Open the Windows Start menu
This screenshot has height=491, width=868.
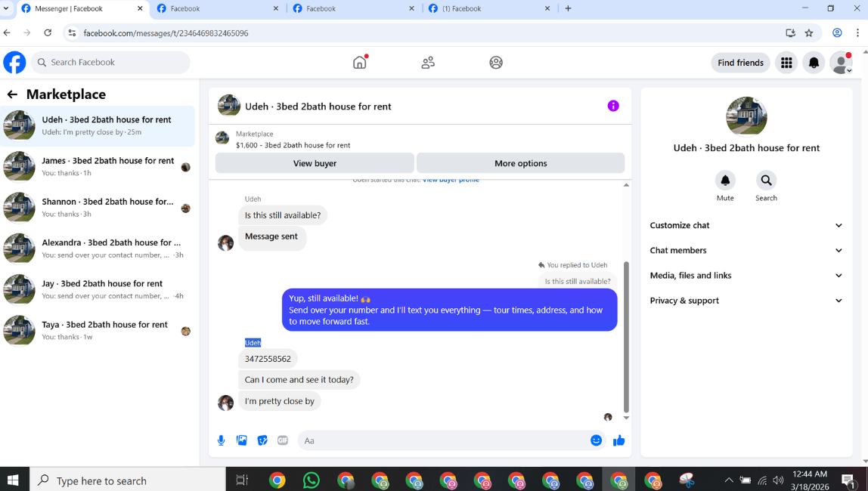(x=14, y=480)
